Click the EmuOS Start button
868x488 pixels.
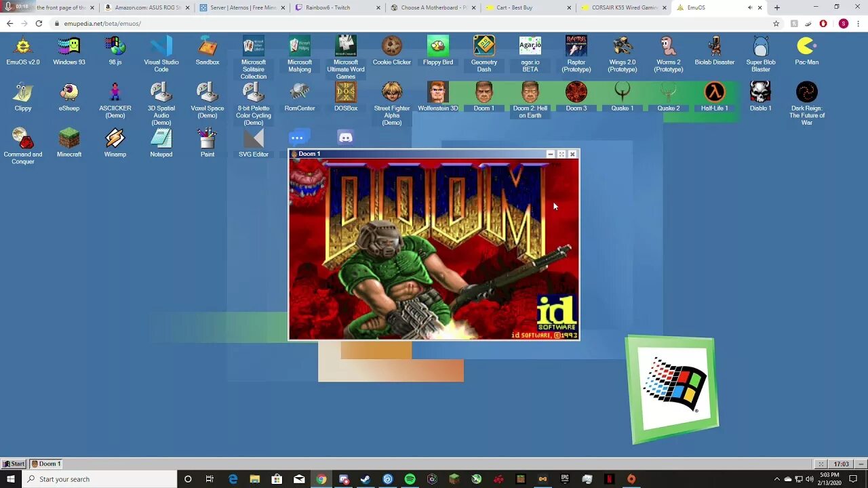click(14, 464)
